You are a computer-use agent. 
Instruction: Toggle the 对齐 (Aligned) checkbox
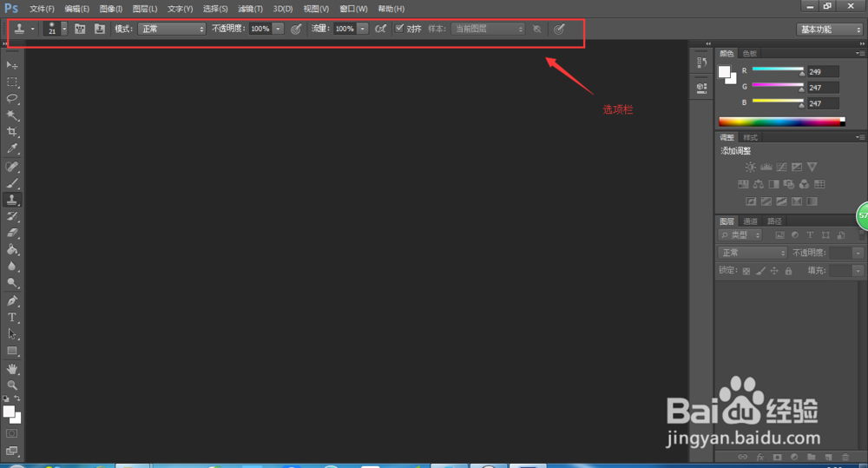click(399, 29)
